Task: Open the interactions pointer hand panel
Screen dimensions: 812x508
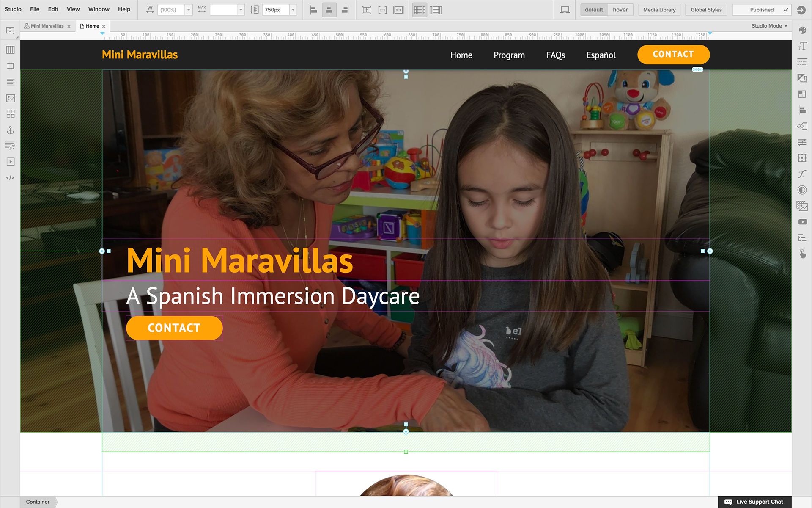Action: tap(802, 254)
